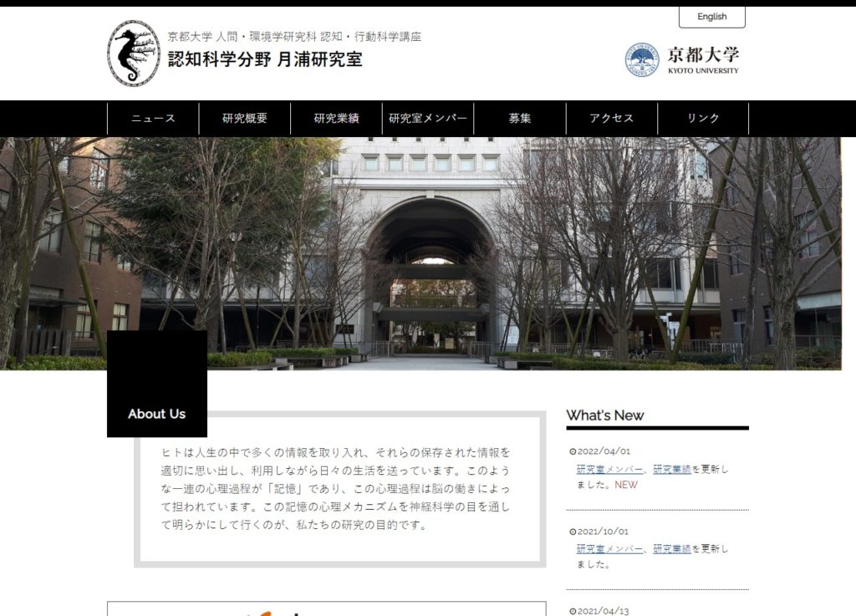Image resolution: width=856 pixels, height=616 pixels.
Task: Switch the site language to English
Action: pyautogui.click(x=711, y=17)
